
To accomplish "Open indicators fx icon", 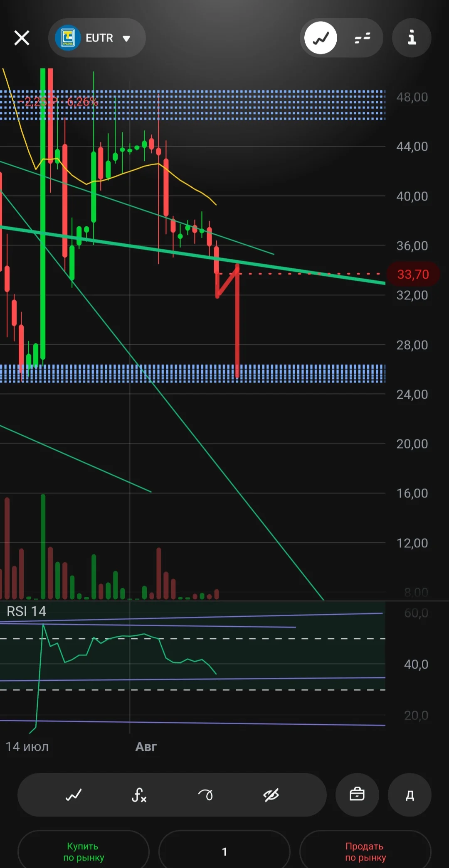I will [139, 795].
